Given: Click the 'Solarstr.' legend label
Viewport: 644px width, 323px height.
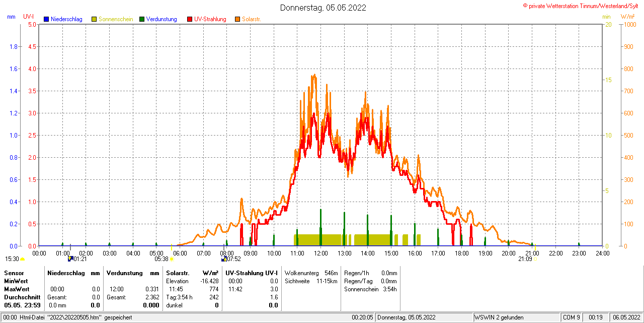Looking at the screenshot, I should [x=252, y=19].
